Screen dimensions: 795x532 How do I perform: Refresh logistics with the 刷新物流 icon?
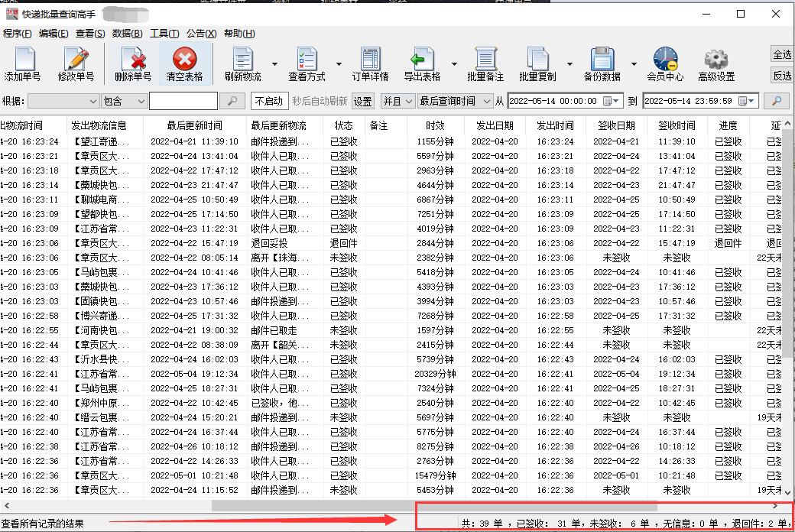[x=243, y=61]
